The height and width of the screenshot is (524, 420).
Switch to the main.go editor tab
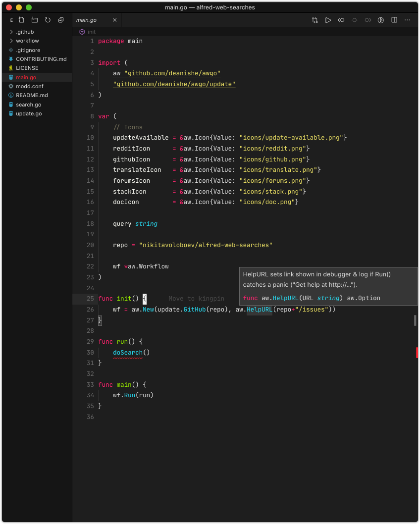click(86, 20)
